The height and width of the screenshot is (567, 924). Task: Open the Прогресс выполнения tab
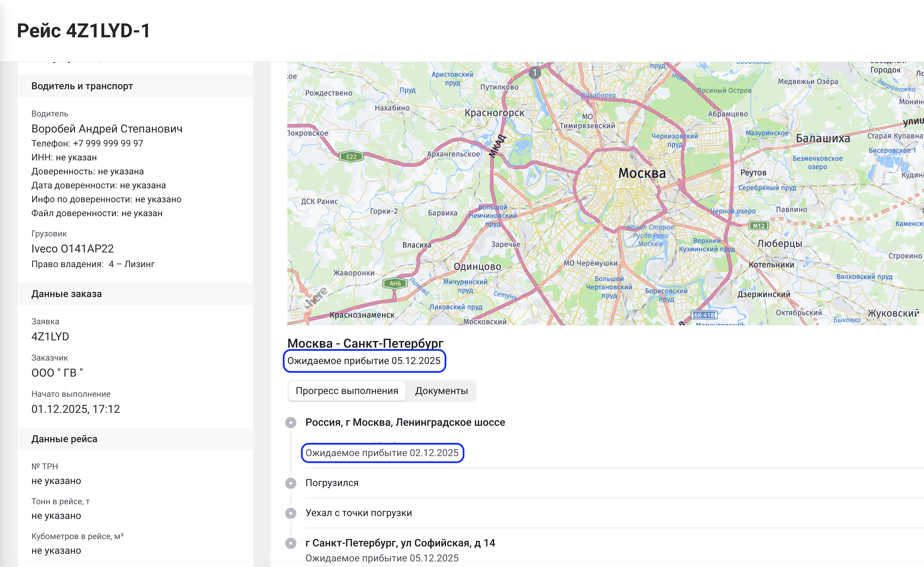pos(347,391)
